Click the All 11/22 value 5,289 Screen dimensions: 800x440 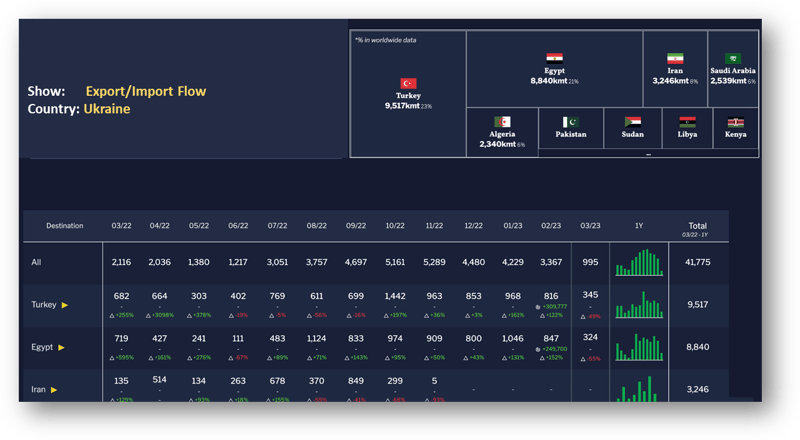pyautogui.click(x=434, y=262)
